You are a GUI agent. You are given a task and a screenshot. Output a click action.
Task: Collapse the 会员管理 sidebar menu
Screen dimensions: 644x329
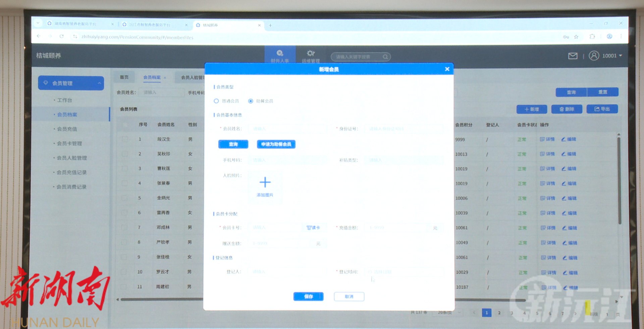coord(99,83)
